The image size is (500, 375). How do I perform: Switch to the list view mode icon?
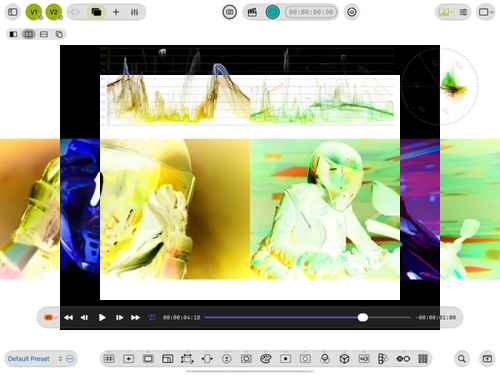click(463, 12)
